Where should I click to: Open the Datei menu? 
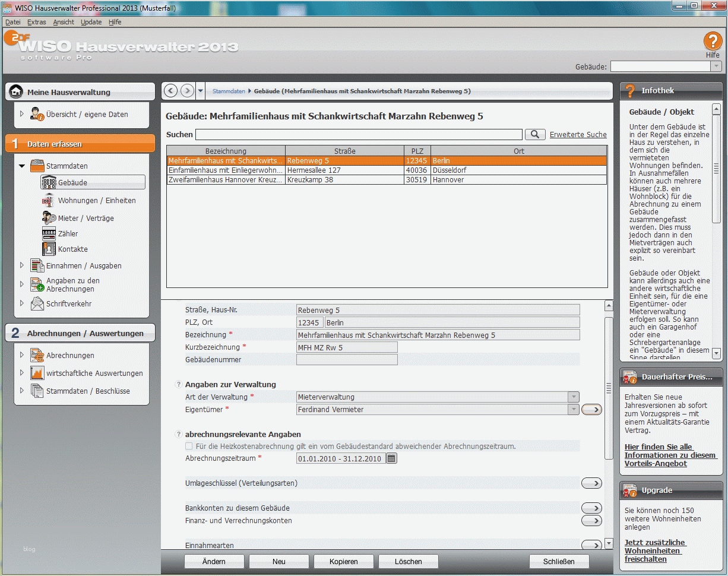coord(12,22)
